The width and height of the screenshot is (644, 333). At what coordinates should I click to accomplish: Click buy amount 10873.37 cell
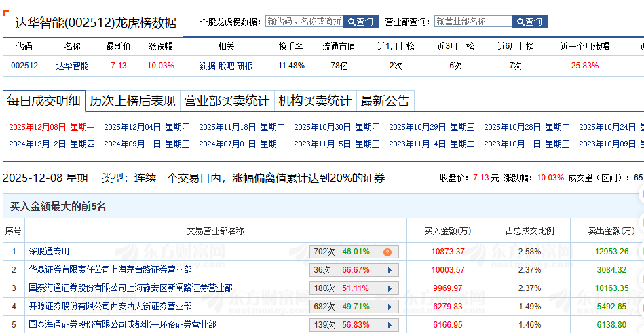click(448, 252)
